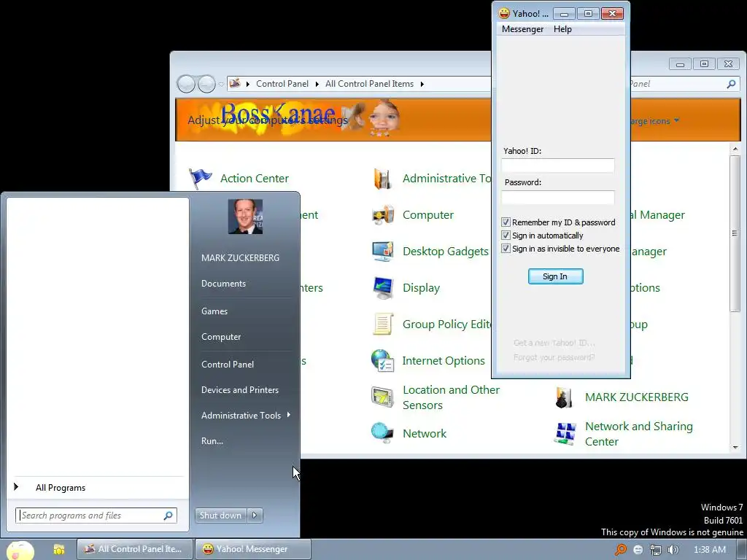Viewport: 747px width, 560px height.
Task: Open the Network and Sharing Center icon
Action: pos(565,434)
